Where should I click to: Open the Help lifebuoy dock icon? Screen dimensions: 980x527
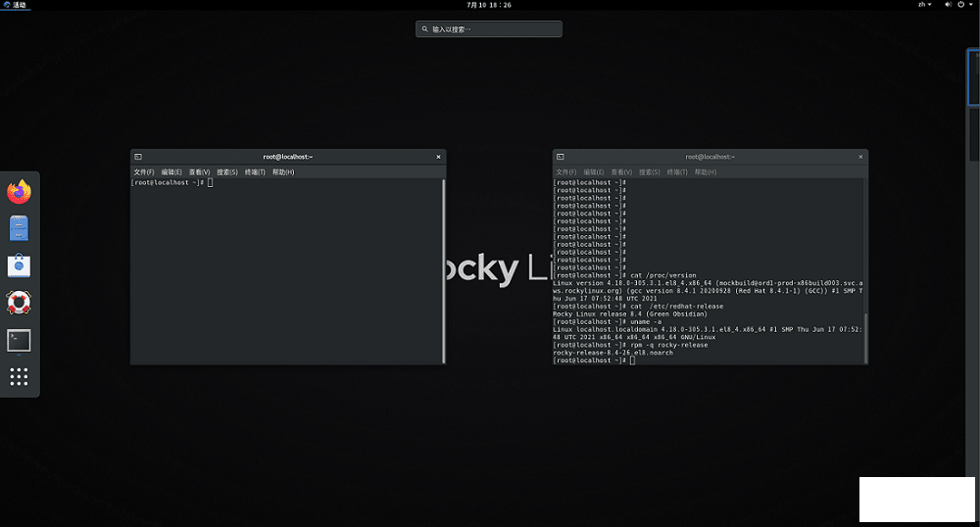tap(19, 303)
